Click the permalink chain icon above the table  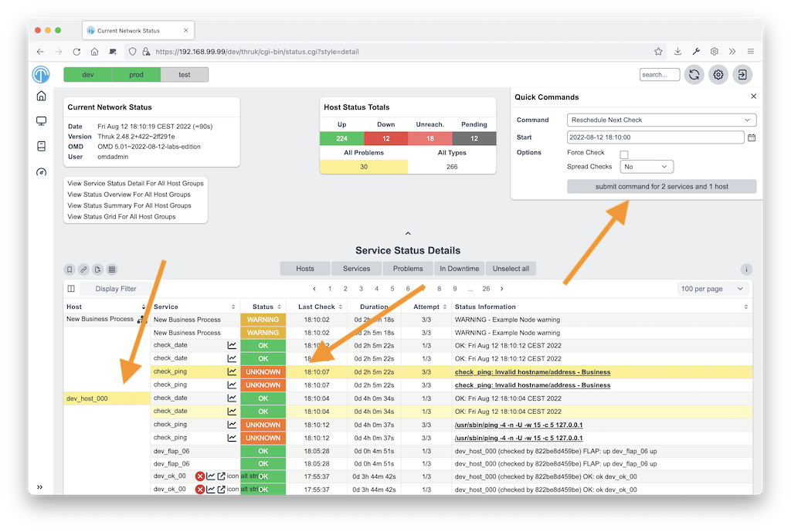coord(83,269)
